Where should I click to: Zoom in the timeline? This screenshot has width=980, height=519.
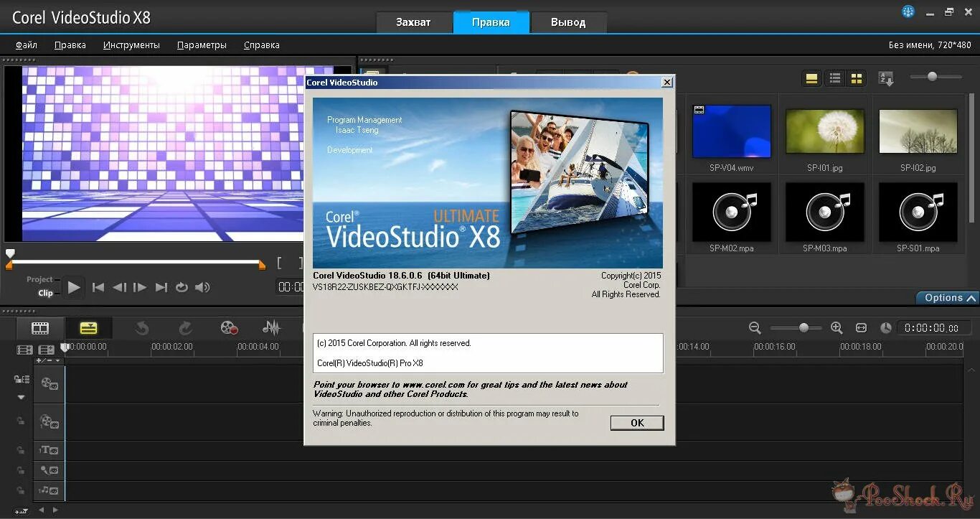click(837, 327)
